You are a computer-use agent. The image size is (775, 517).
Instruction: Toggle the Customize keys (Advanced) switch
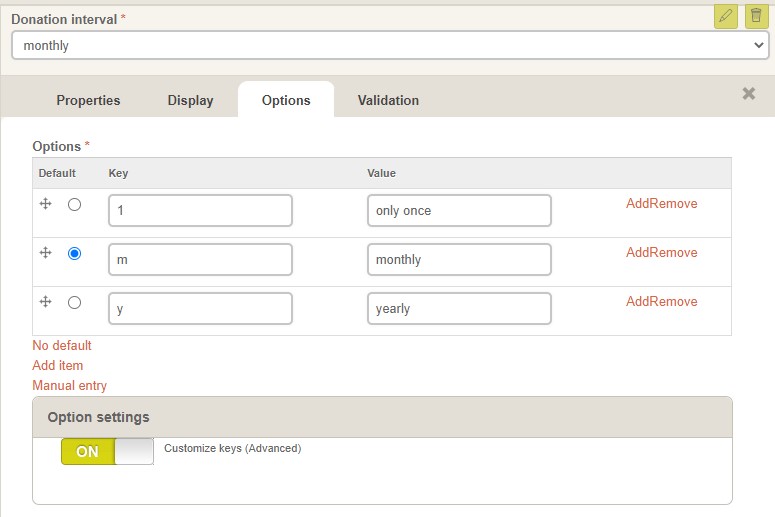pos(107,451)
